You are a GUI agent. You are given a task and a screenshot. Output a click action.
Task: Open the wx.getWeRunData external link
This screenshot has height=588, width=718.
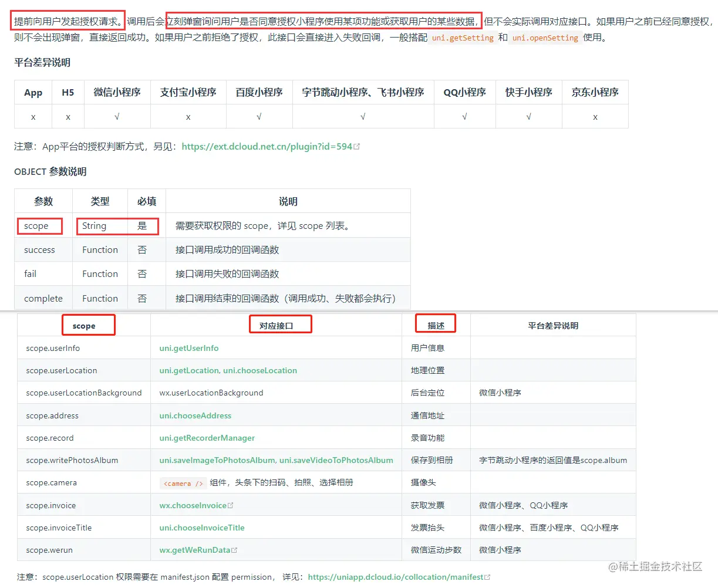(195, 550)
